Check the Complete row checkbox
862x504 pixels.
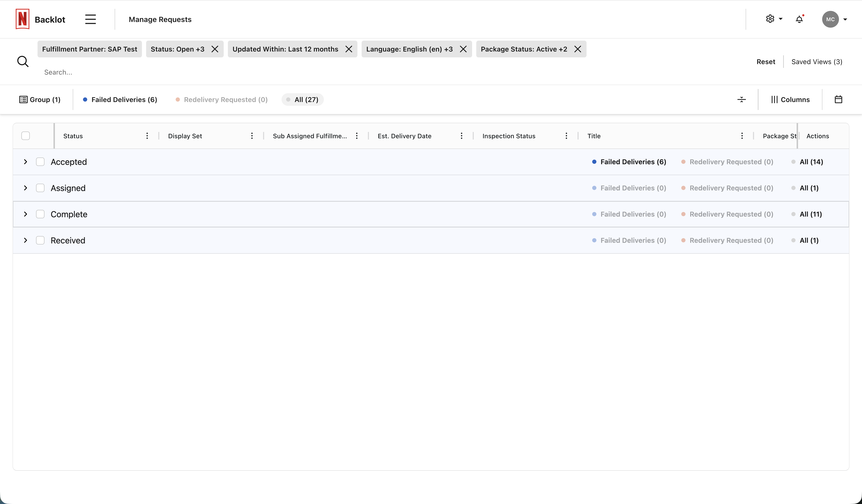click(40, 214)
